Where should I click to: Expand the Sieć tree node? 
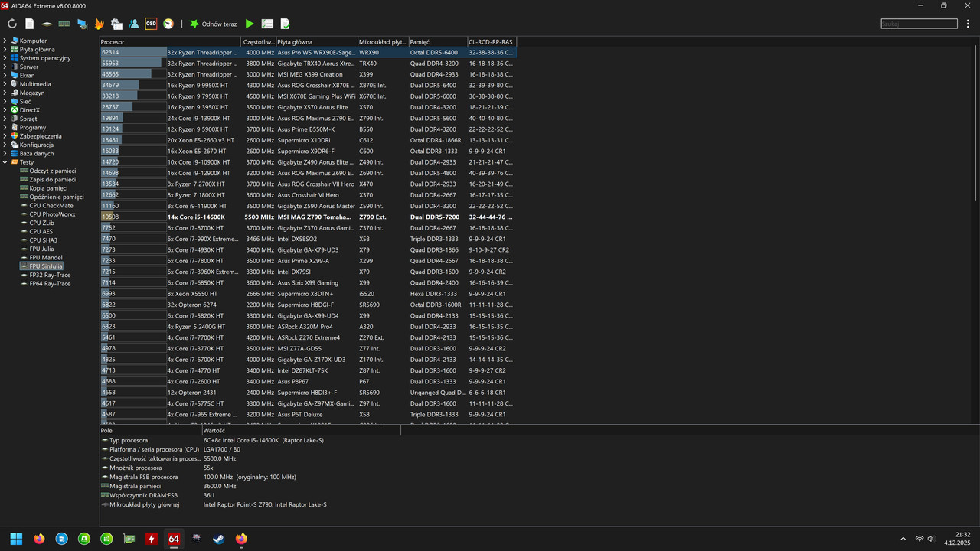[5, 101]
